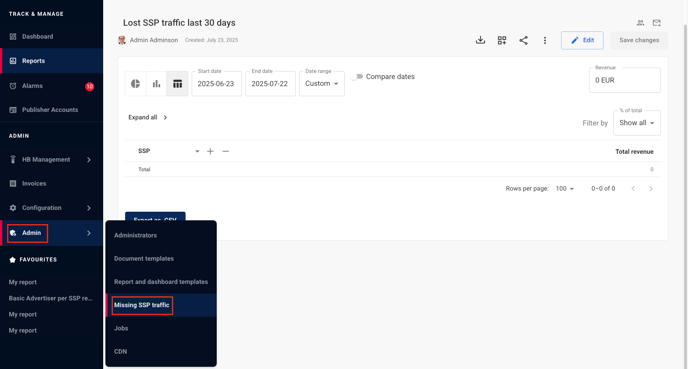The height and width of the screenshot is (369, 688).
Task: Open the Show all percent filter dropdown
Action: (637, 123)
